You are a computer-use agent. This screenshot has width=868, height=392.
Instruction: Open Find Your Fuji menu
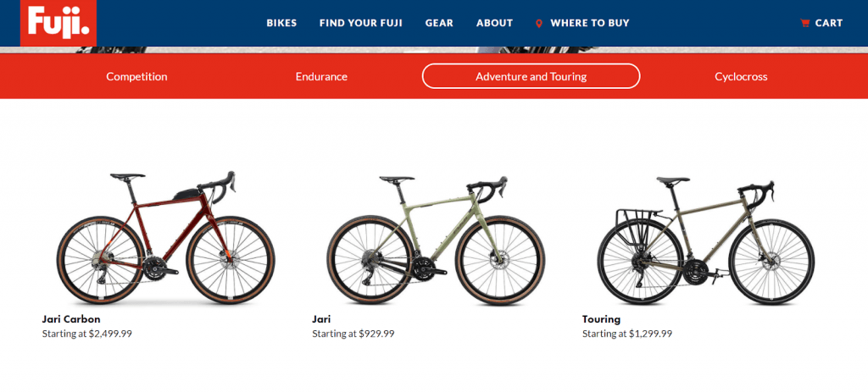pos(361,23)
